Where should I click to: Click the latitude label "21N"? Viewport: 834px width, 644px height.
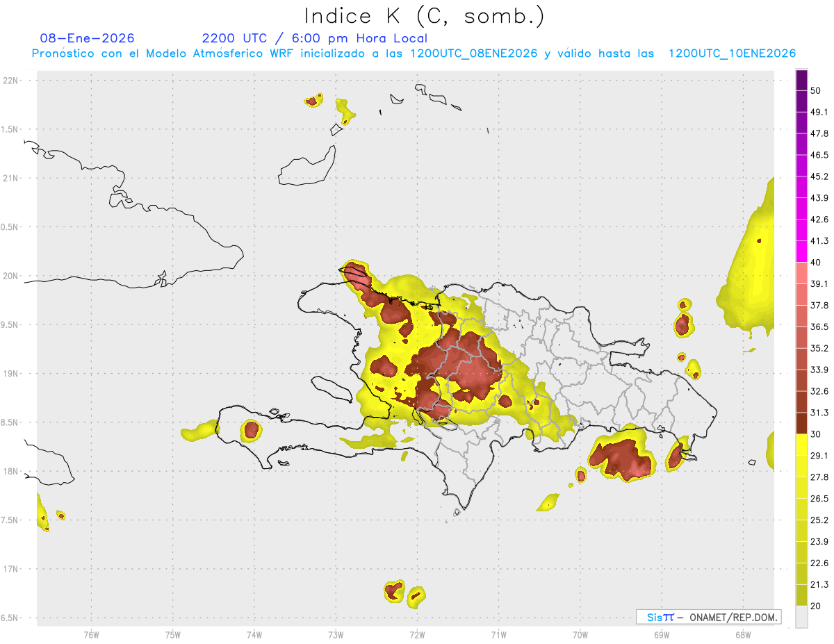(x=10, y=179)
